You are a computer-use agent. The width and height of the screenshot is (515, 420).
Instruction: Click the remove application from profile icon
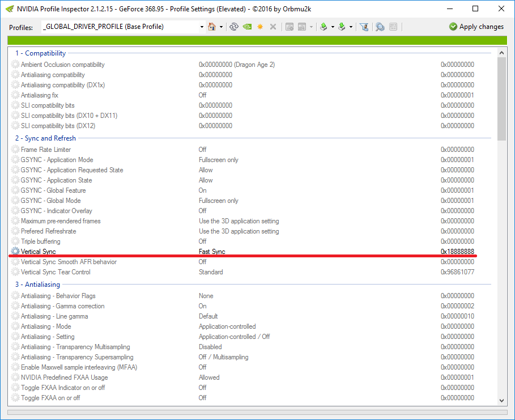pyautogui.click(x=302, y=27)
